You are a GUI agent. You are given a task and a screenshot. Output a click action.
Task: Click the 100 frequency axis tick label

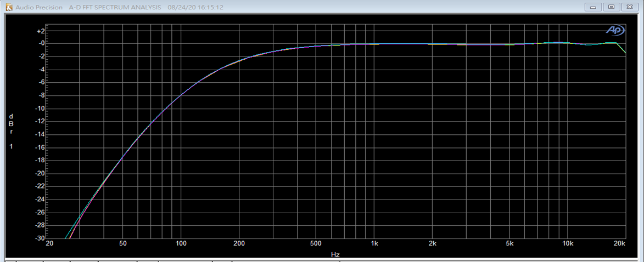point(181,244)
